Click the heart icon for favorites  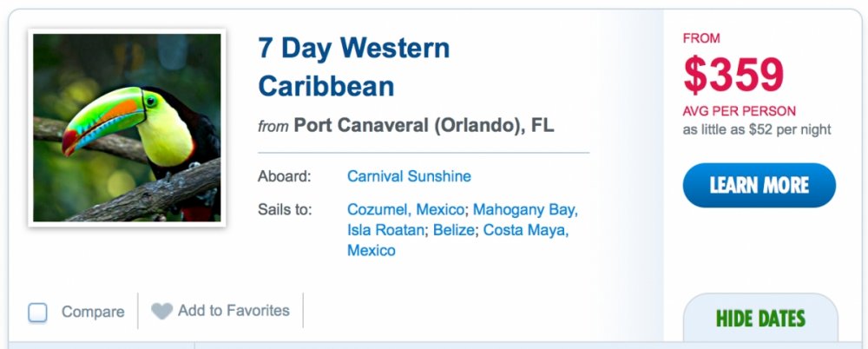161,311
